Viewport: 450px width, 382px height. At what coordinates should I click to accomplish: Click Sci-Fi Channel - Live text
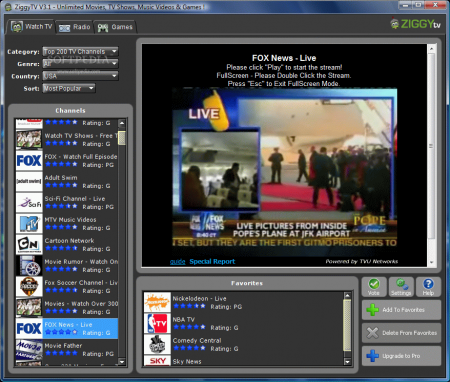[x=75, y=199]
